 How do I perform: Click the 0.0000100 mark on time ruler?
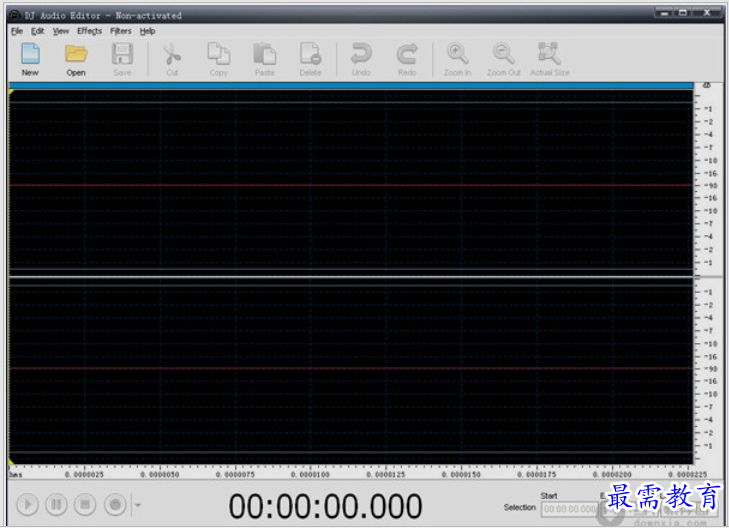[311, 475]
